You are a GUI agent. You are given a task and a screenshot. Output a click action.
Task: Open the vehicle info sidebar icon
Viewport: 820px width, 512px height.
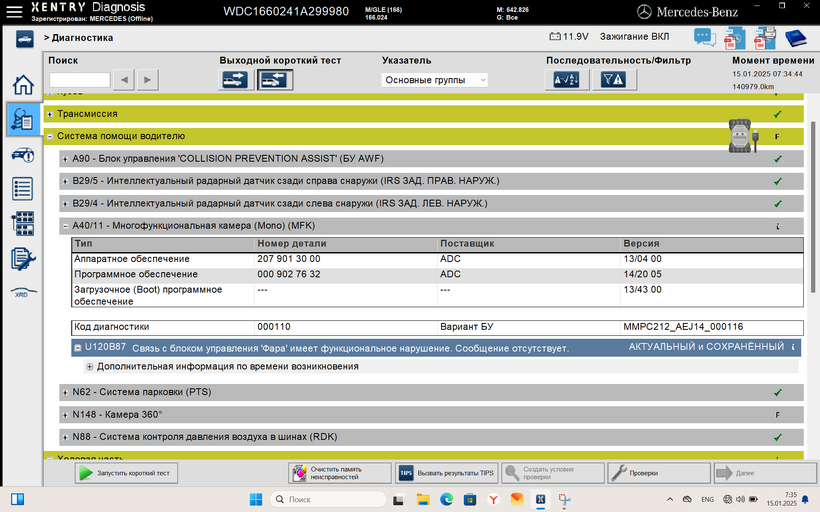[22, 155]
